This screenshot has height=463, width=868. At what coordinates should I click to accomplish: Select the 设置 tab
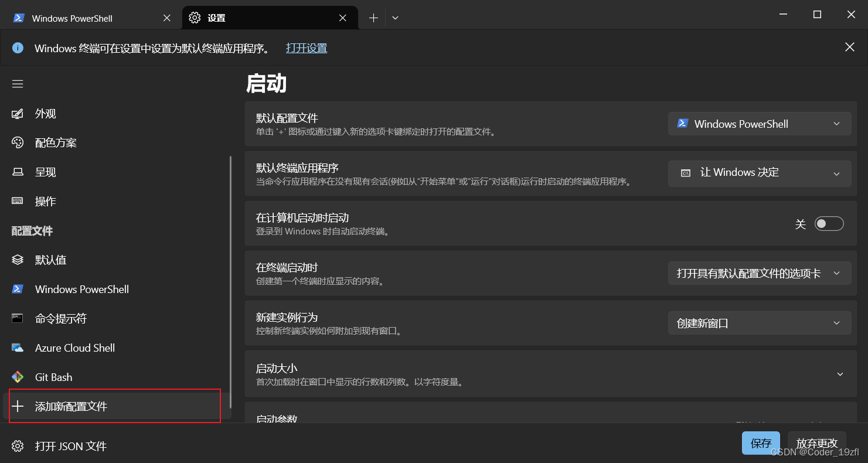[x=270, y=18]
